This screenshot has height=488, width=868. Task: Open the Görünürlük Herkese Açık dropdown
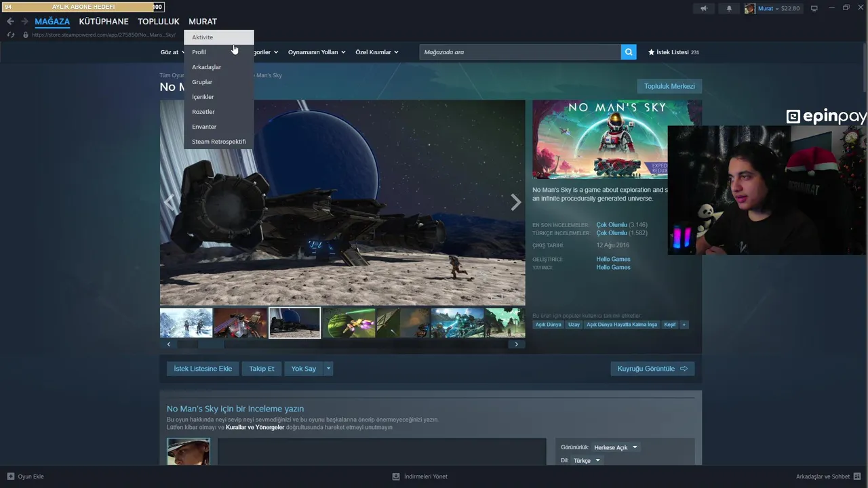pyautogui.click(x=615, y=447)
